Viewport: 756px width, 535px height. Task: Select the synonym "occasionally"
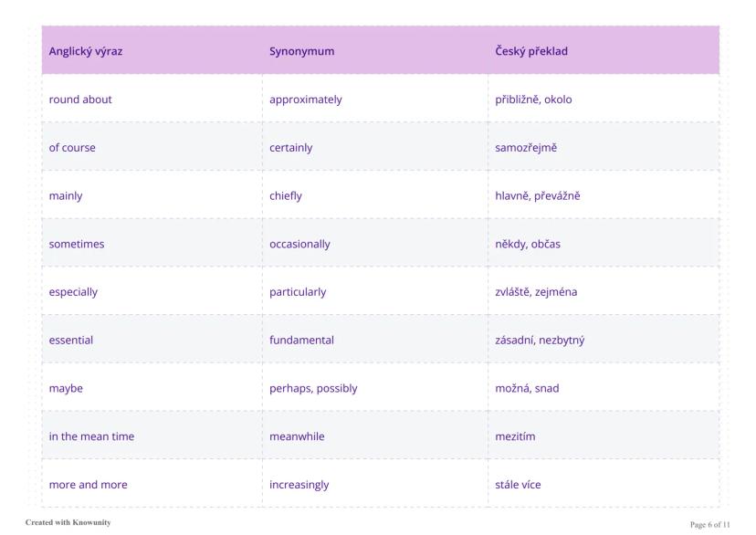pos(299,244)
